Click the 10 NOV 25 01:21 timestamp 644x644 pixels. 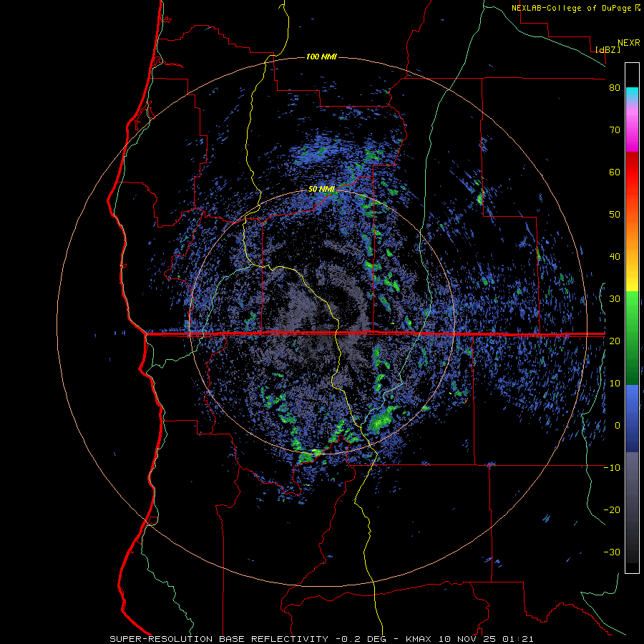(488, 639)
